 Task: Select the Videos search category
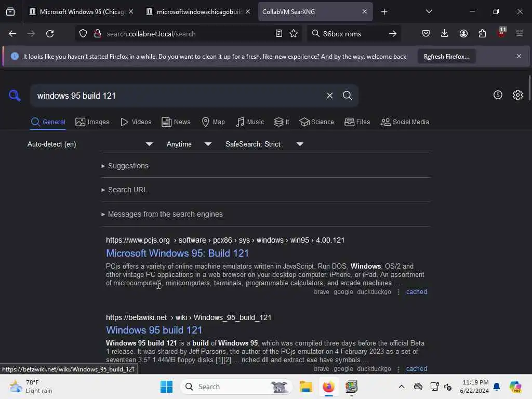tap(136, 122)
